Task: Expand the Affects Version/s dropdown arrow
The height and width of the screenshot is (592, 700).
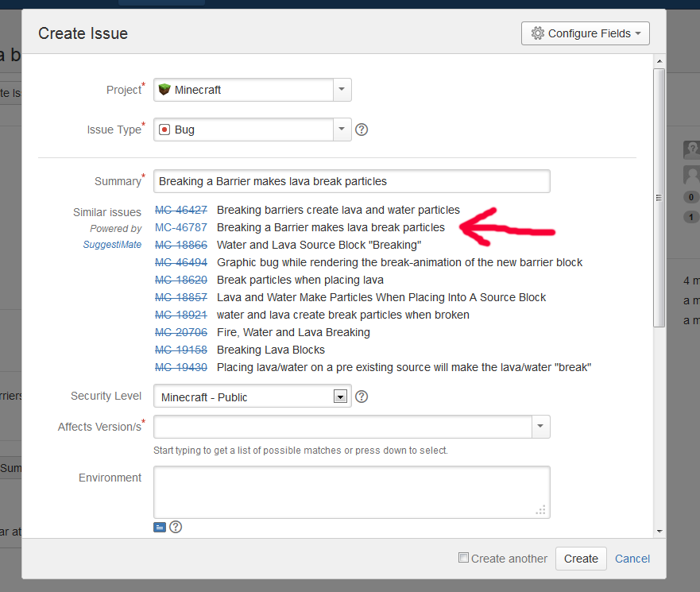Action: click(540, 427)
